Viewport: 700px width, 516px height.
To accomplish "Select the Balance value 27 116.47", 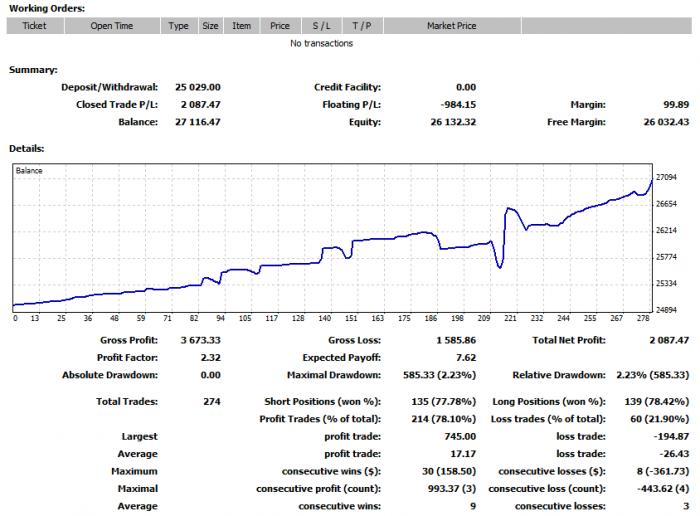I will pyautogui.click(x=198, y=122).
